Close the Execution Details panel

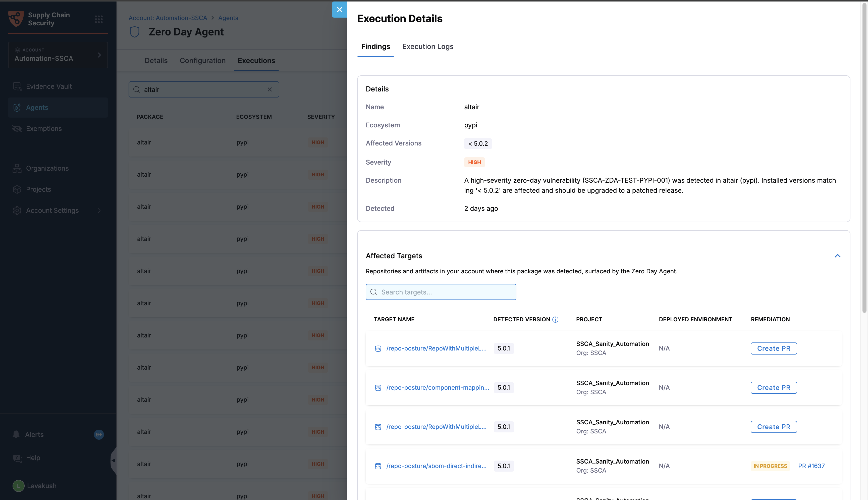[x=339, y=10]
